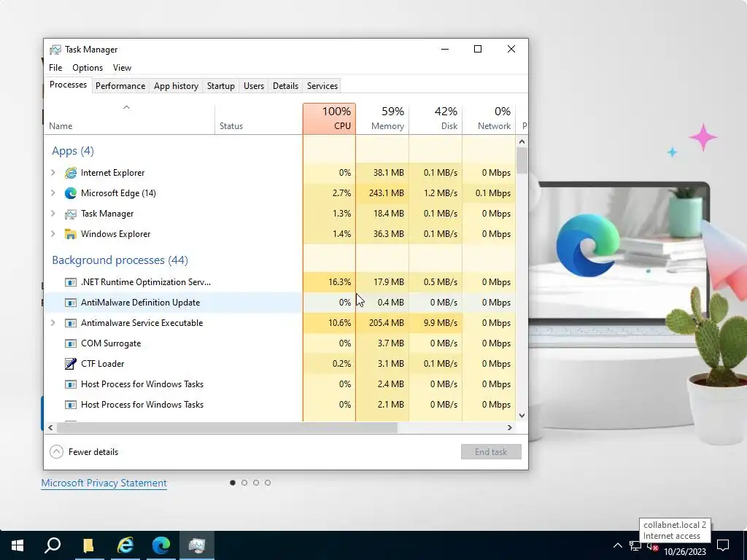
Task: Select the Processes tab
Action: pyautogui.click(x=68, y=85)
